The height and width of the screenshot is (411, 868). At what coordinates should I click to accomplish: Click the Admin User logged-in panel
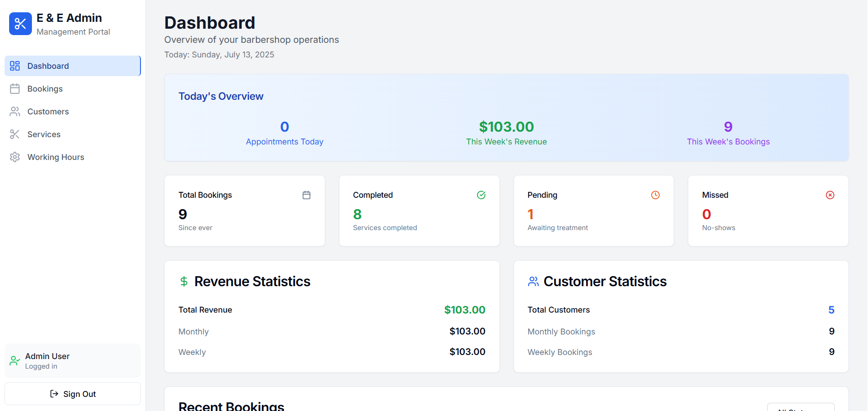click(72, 360)
